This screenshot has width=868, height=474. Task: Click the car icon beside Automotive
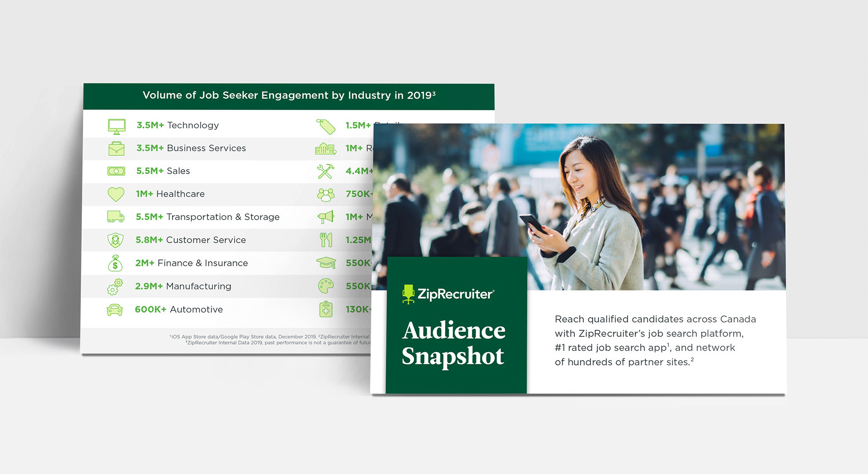[x=114, y=310]
